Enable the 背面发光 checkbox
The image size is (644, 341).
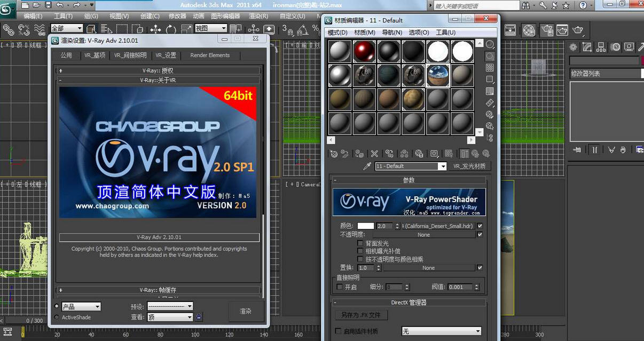coord(360,243)
